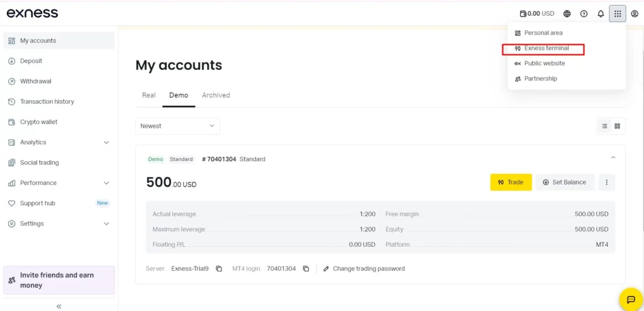Open the wallet balance 0.00 USD

pyautogui.click(x=537, y=14)
